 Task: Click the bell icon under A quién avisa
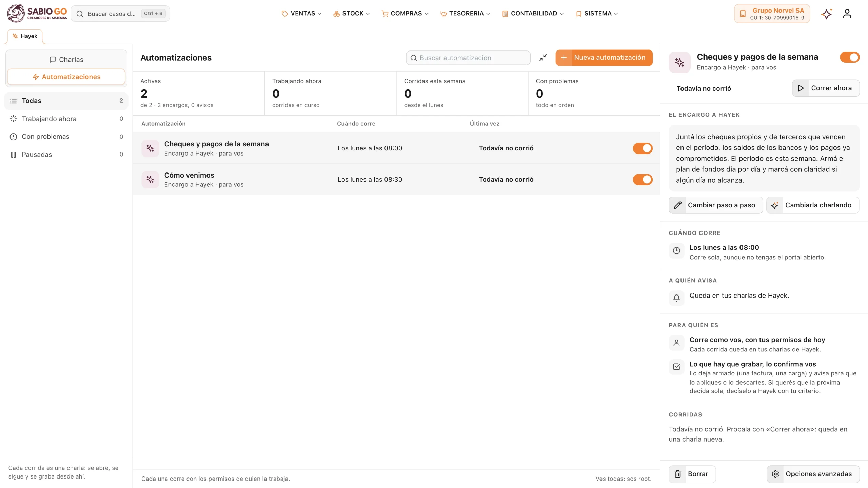pyautogui.click(x=676, y=298)
